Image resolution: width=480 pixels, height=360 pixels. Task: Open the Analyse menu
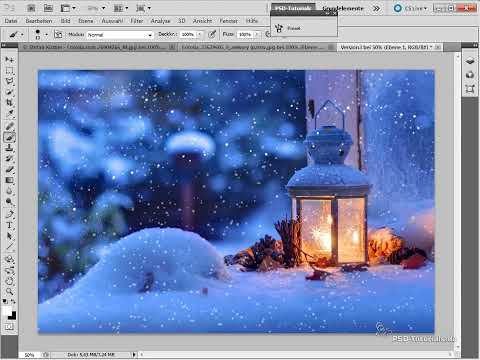pos(160,21)
